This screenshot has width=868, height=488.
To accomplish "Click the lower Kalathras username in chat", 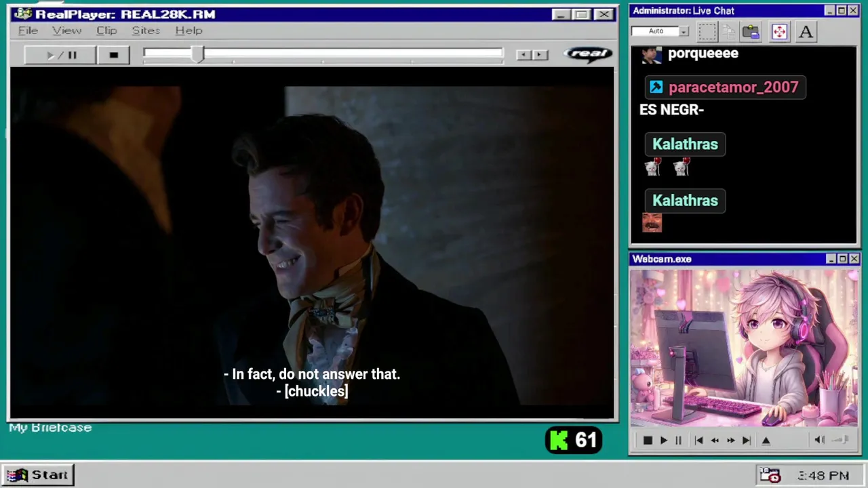I will point(685,200).
